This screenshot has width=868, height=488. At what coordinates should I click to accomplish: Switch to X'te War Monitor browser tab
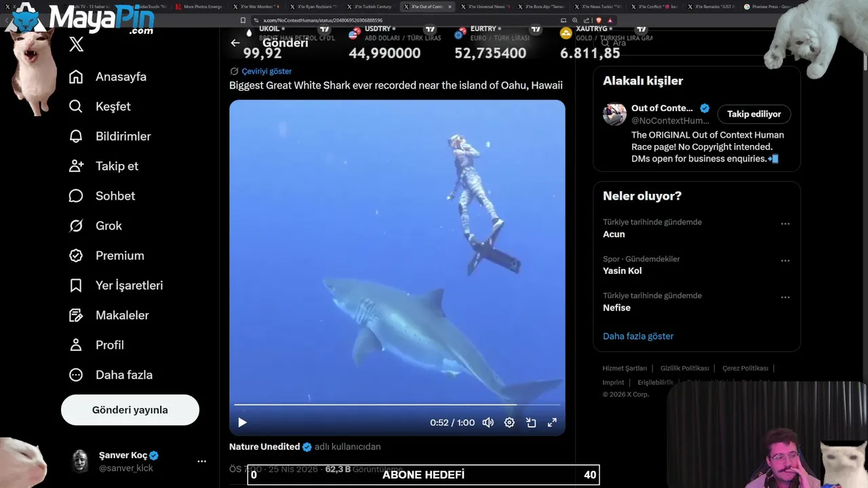[256, 7]
